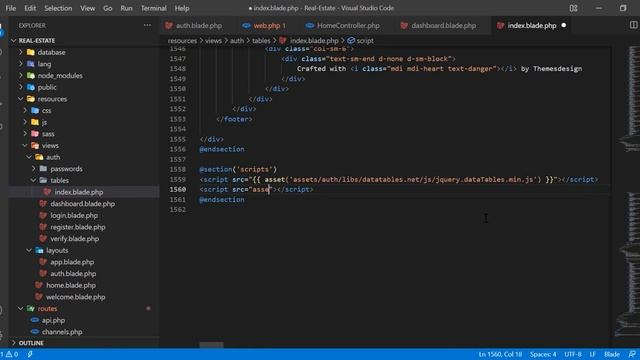Place cursor on line 1561 @endsection

(x=222, y=200)
